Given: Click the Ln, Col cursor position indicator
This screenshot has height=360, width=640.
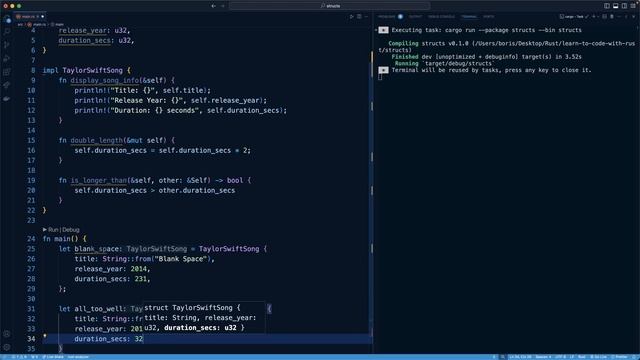Looking at the screenshot, I should click(x=520, y=357).
